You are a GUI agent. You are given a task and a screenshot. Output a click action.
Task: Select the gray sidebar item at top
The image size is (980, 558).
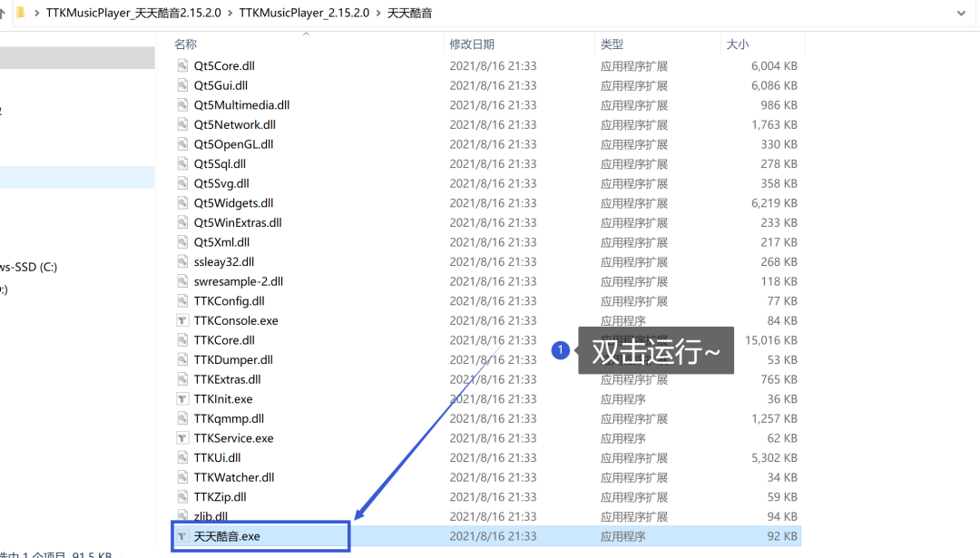(77, 57)
